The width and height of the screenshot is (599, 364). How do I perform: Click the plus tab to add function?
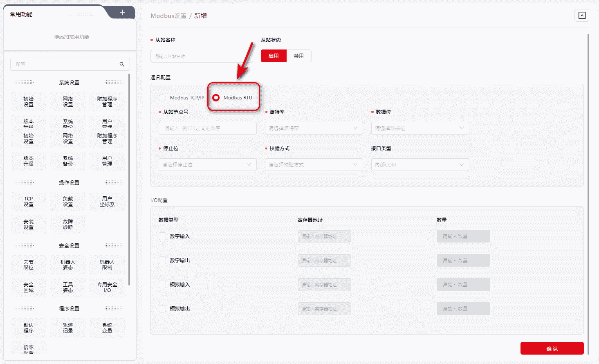[x=122, y=12]
